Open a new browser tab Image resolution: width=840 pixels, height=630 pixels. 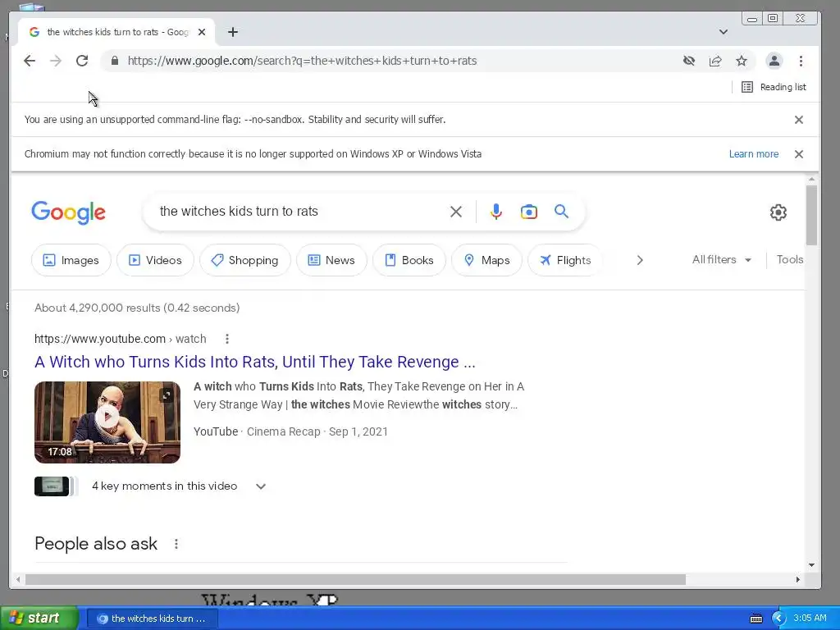(232, 32)
